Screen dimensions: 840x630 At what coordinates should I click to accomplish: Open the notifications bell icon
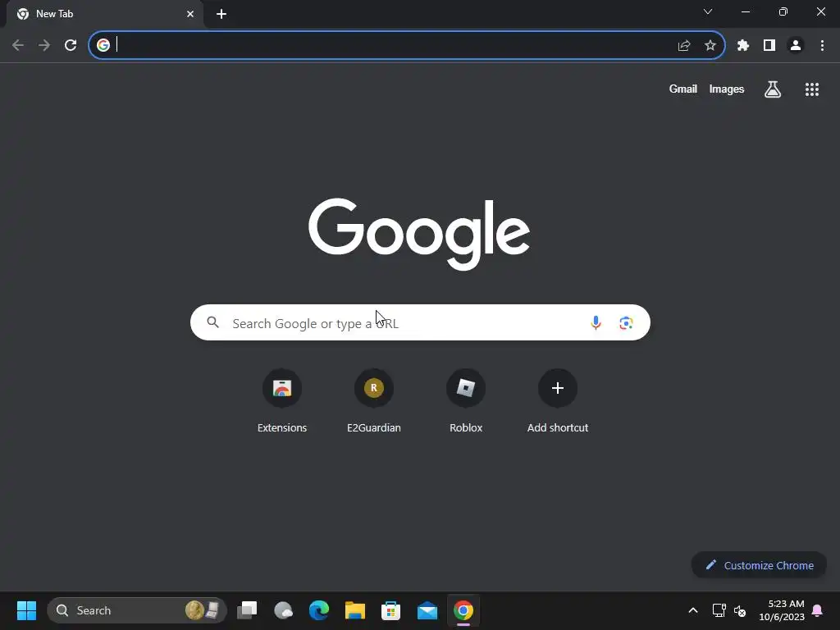818,610
